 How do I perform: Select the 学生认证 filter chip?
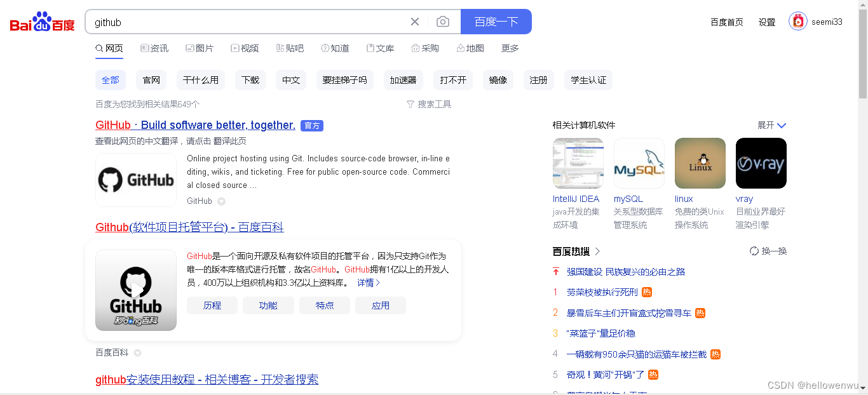point(588,80)
